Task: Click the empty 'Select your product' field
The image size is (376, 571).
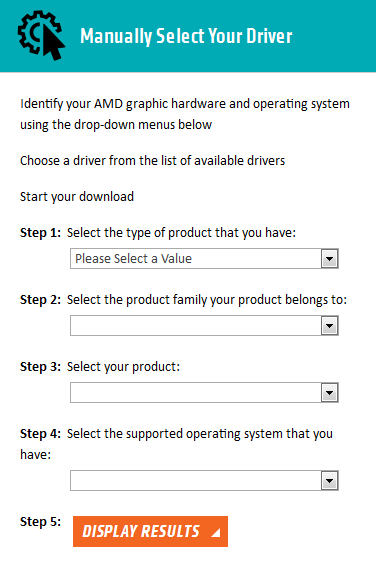Action: (x=204, y=393)
